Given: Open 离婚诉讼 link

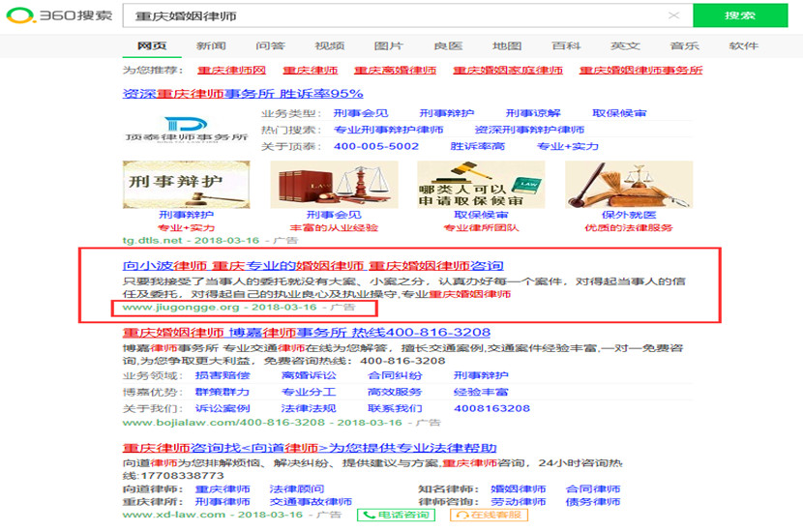Looking at the screenshot, I should (309, 375).
